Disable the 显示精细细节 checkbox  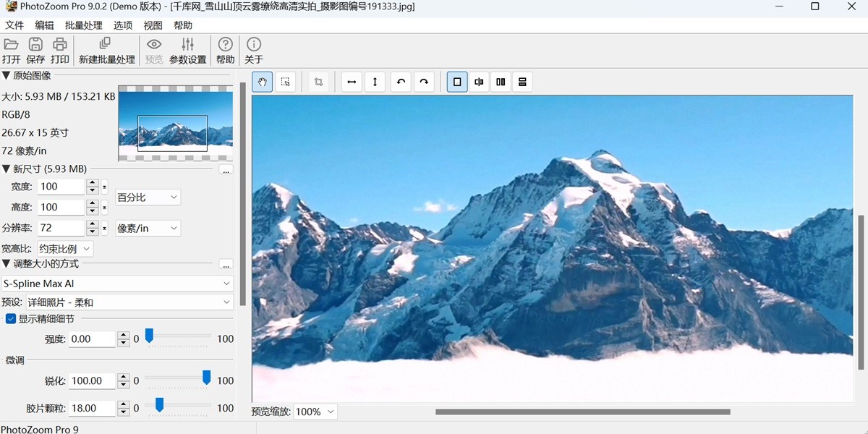[10, 318]
